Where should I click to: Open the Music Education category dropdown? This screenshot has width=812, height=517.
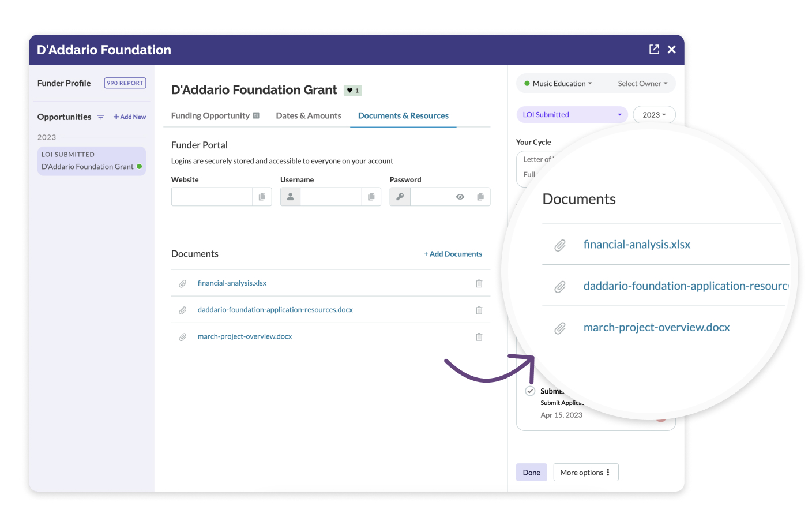pyautogui.click(x=558, y=84)
